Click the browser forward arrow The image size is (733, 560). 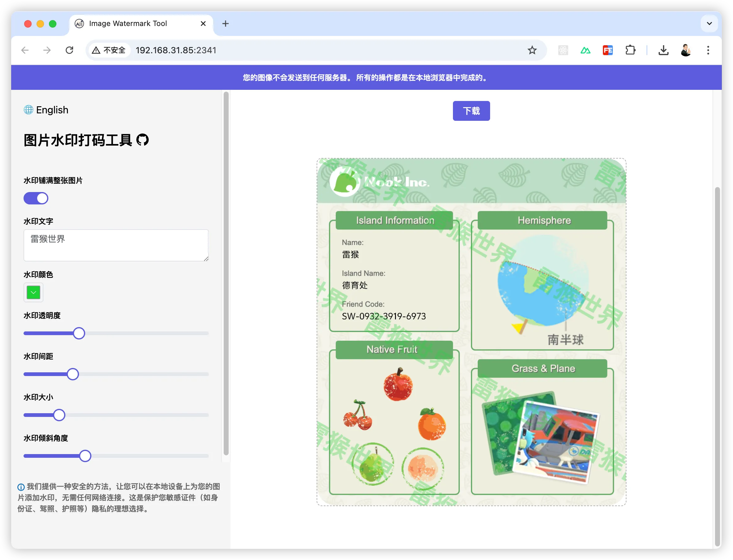tap(47, 50)
